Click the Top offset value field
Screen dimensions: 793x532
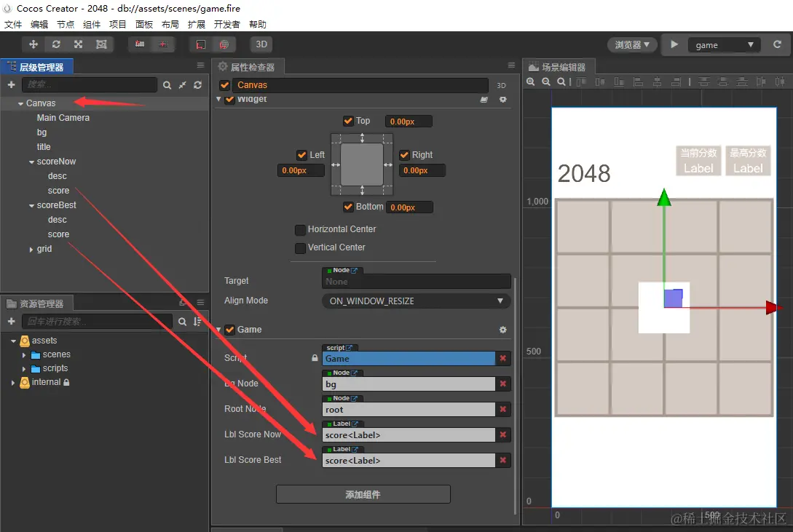point(409,122)
